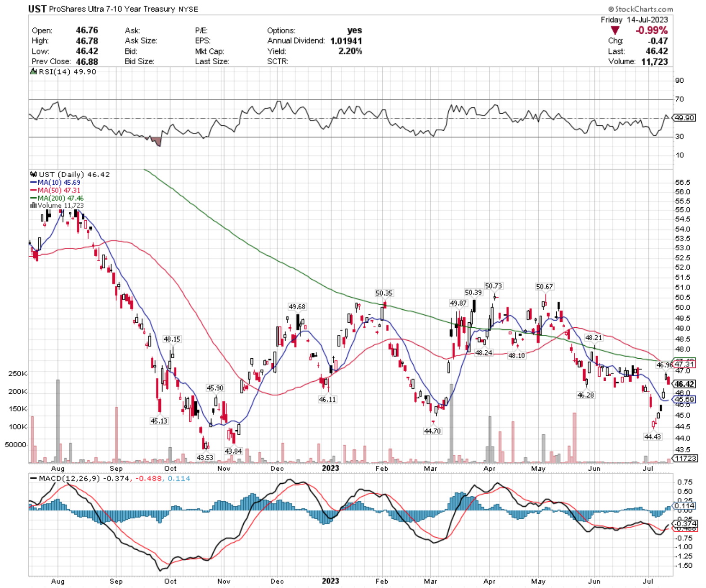Click the 50.73 price high annotation
The width and height of the screenshot is (706, 588).
[x=493, y=286]
